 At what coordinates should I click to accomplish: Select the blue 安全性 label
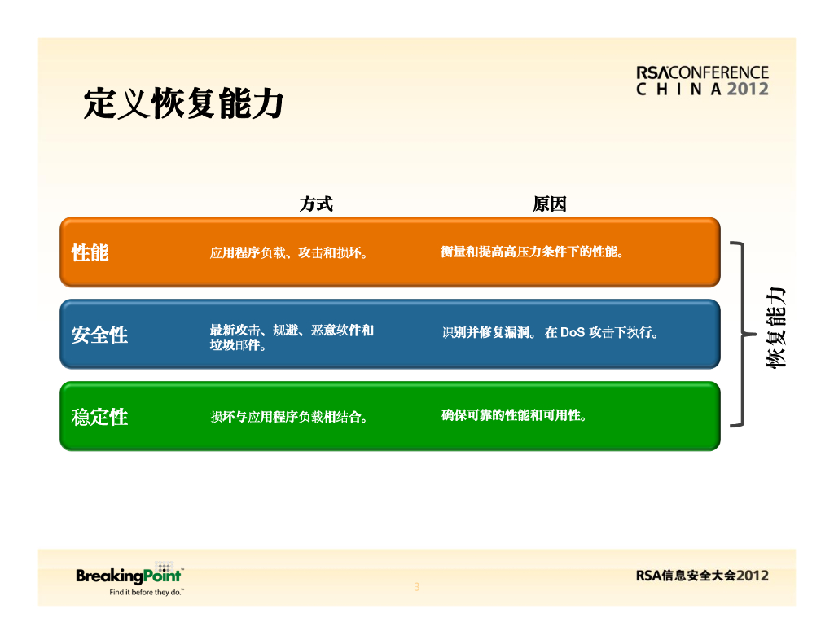click(x=99, y=335)
